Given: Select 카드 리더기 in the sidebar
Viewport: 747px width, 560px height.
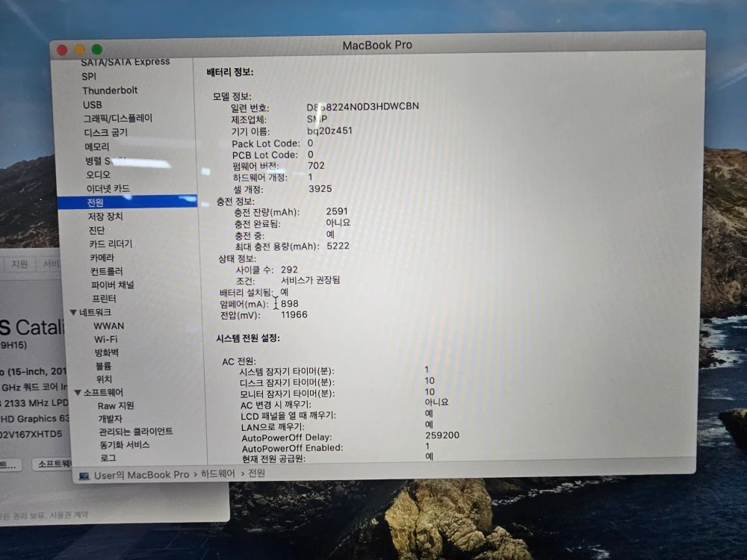Looking at the screenshot, I should (111, 244).
